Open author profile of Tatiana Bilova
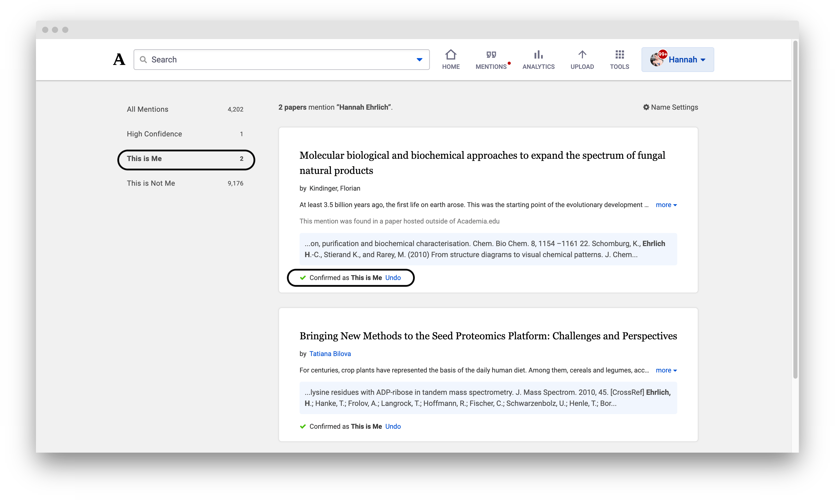835x504 pixels. click(x=330, y=353)
